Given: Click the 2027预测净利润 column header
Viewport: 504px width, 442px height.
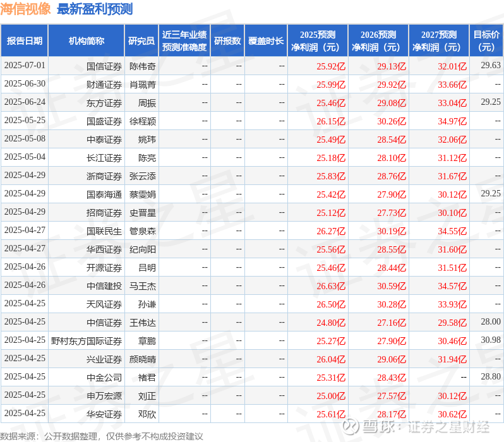Looking at the screenshot, I should [x=439, y=41].
